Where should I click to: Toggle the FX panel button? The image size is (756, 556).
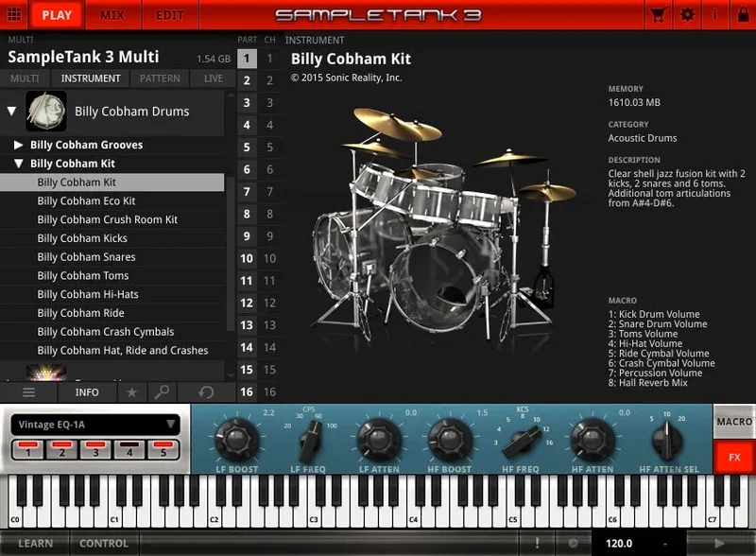pyautogui.click(x=734, y=457)
